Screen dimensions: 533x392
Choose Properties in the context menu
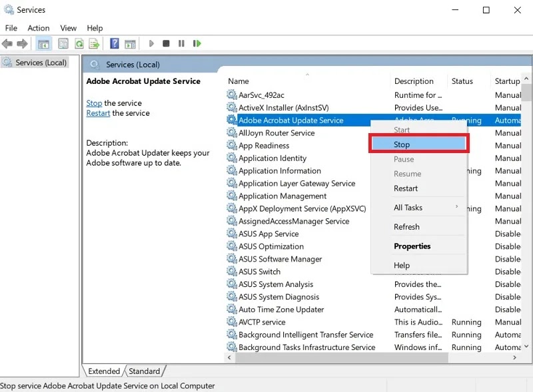click(419, 246)
